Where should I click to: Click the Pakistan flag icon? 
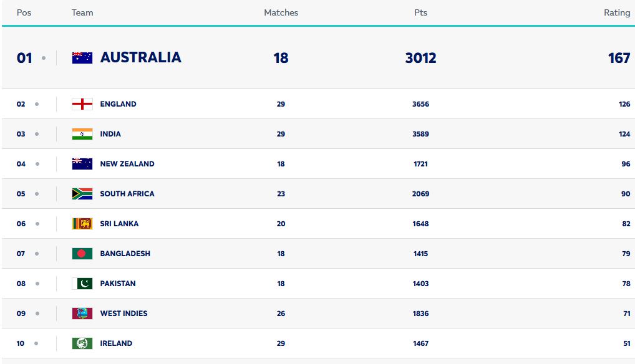click(x=82, y=284)
